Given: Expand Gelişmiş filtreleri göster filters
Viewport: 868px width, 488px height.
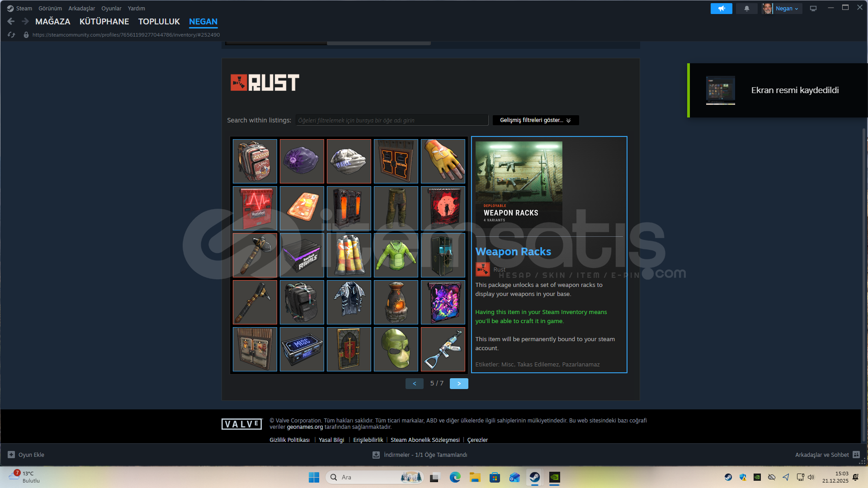Looking at the screenshot, I should point(535,120).
